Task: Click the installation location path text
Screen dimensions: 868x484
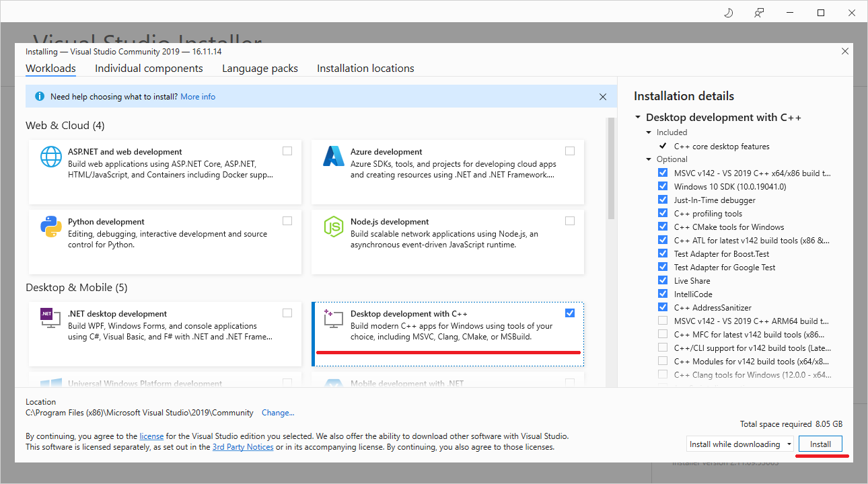Action: [139, 413]
